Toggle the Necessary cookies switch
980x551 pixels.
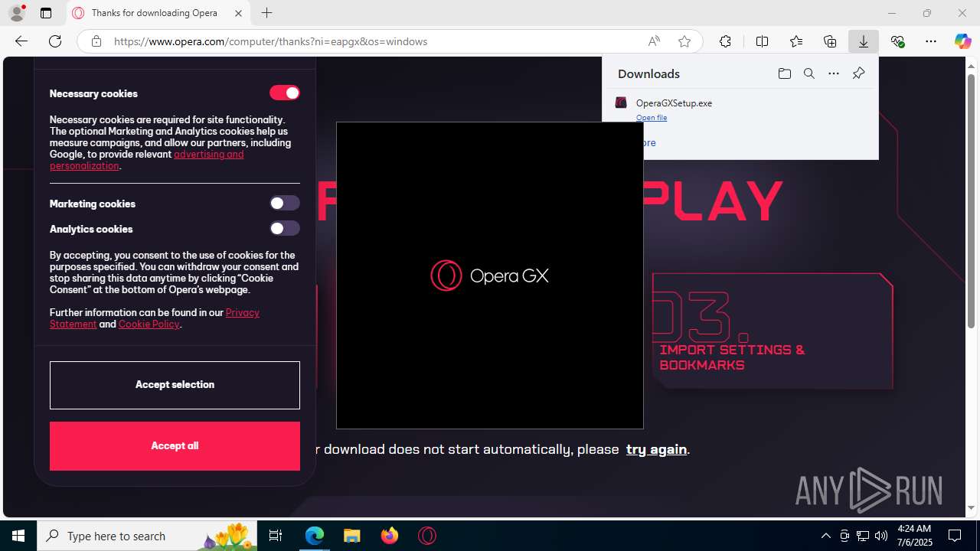click(x=285, y=93)
